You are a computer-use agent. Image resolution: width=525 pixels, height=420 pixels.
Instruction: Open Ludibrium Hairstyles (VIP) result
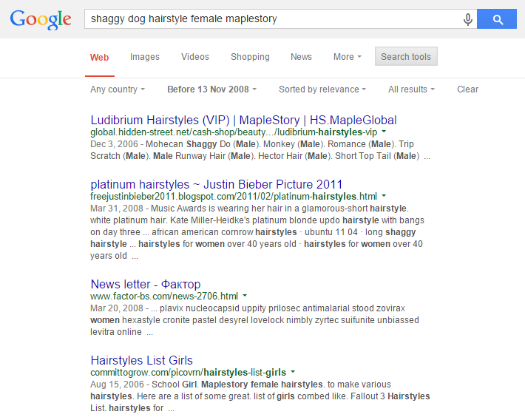tap(243, 120)
